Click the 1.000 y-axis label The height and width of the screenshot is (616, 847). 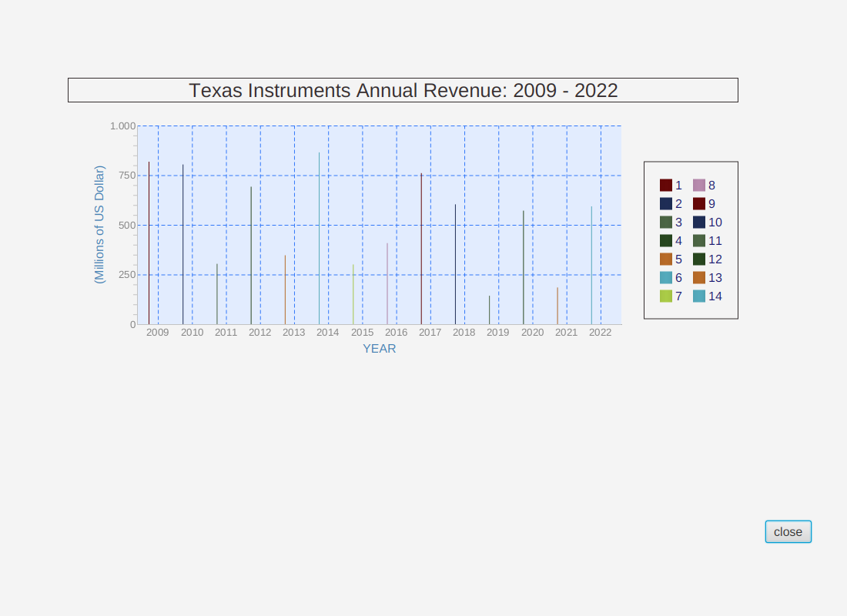coord(122,126)
